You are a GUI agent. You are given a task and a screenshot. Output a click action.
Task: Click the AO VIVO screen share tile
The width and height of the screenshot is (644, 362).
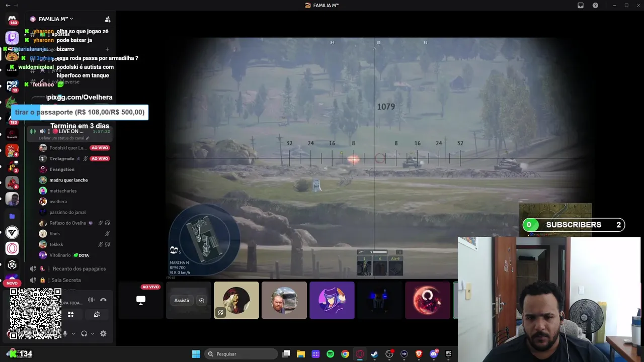tap(141, 300)
